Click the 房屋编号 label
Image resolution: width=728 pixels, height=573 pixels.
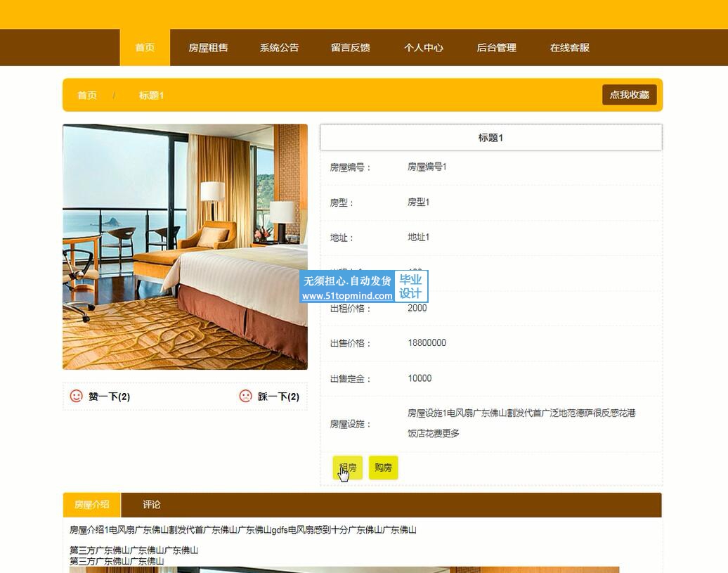click(351, 167)
